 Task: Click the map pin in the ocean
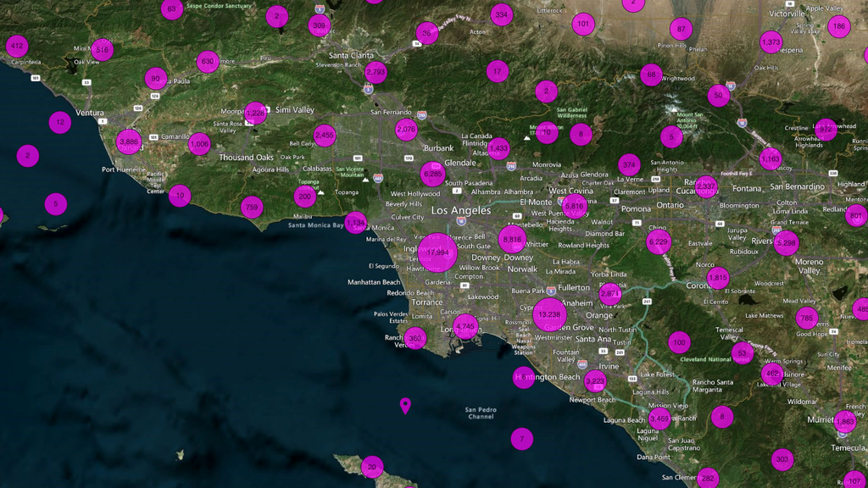coord(405,405)
